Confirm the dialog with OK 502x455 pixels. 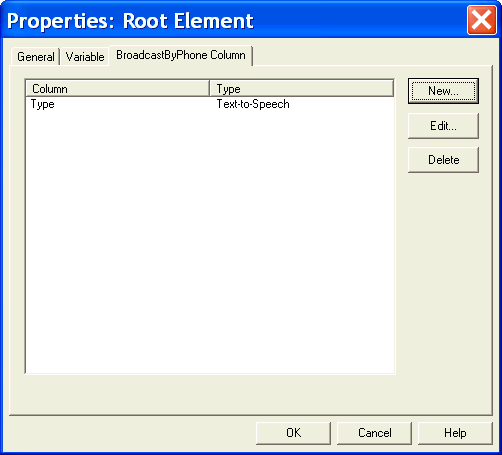tap(293, 433)
